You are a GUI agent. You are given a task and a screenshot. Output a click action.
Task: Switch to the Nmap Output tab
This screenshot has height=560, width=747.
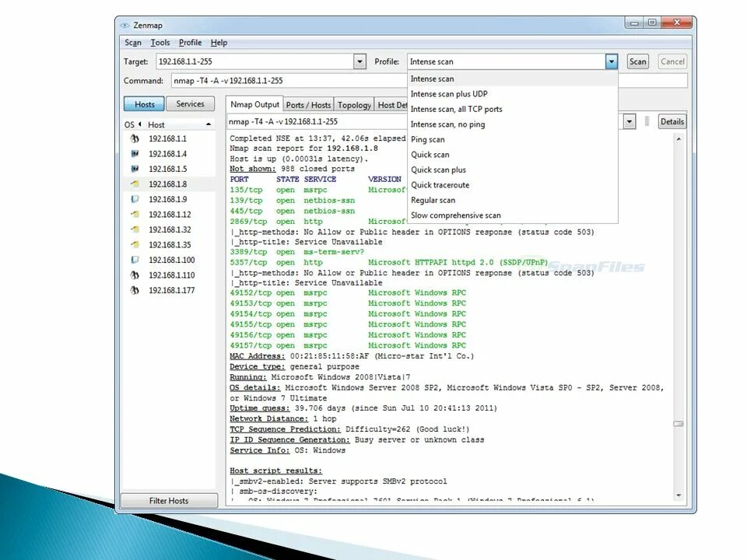coord(254,104)
